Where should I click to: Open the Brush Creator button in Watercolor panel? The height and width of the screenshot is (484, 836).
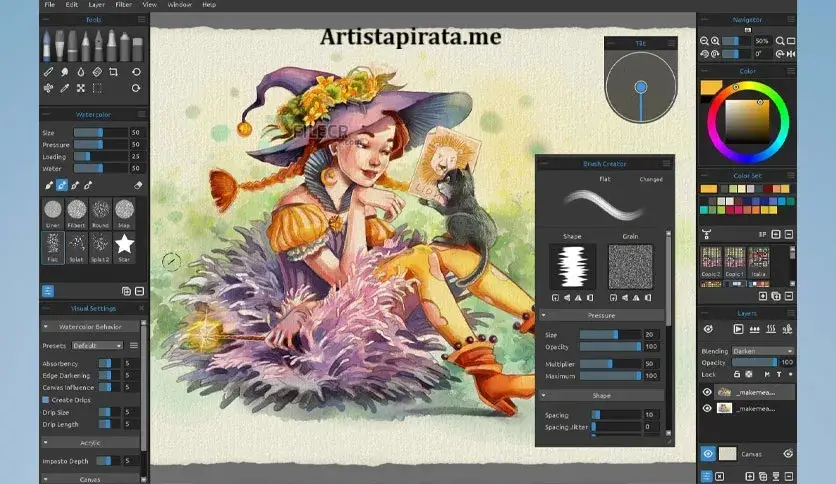tap(48, 291)
